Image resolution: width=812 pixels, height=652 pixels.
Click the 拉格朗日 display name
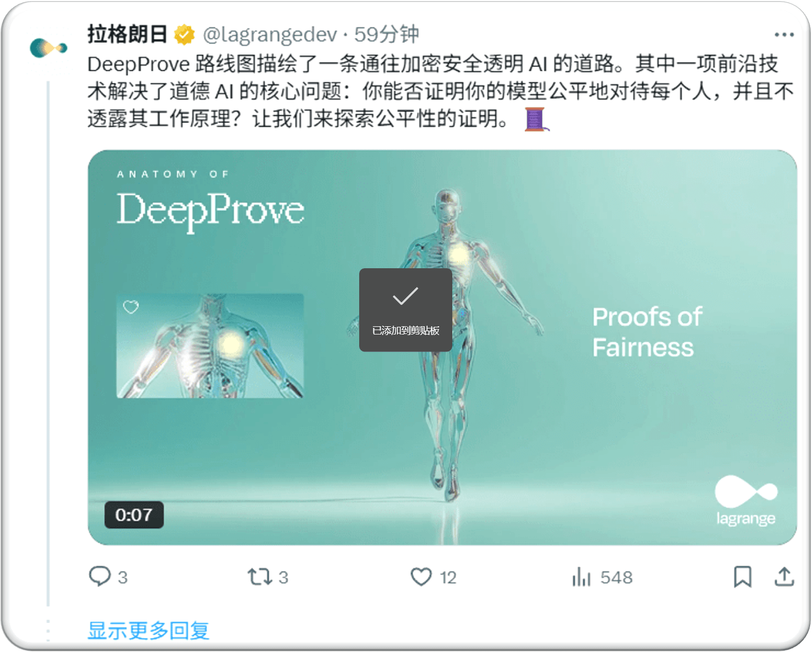[x=127, y=34]
